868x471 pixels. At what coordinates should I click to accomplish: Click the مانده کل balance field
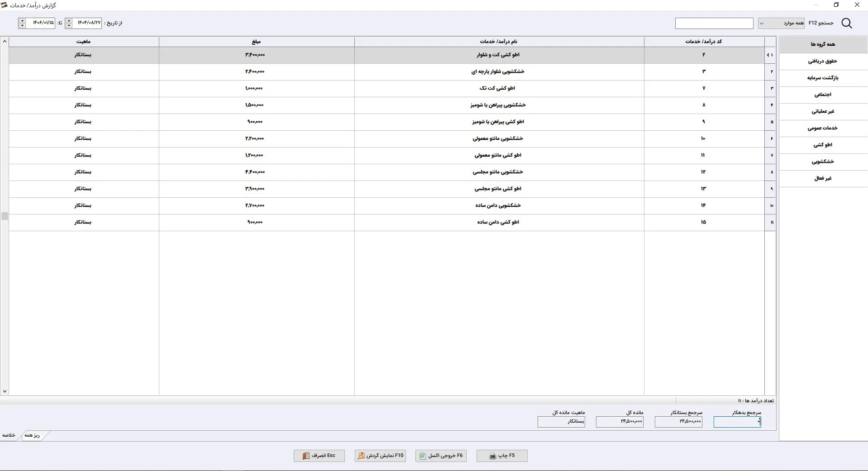[x=620, y=422]
